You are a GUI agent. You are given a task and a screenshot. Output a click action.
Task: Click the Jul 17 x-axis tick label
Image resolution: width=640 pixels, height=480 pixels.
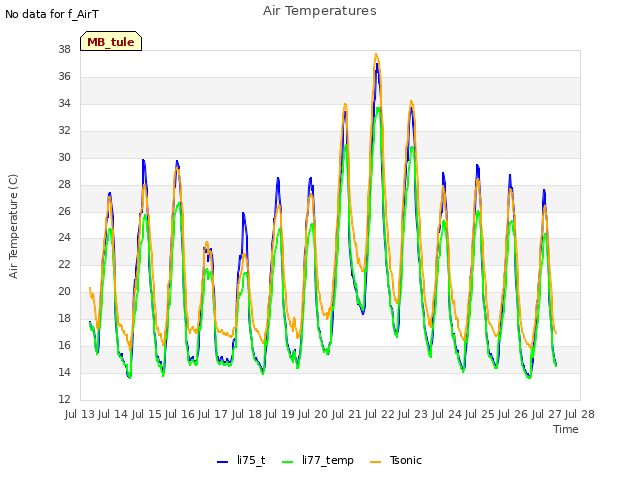pos(213,414)
